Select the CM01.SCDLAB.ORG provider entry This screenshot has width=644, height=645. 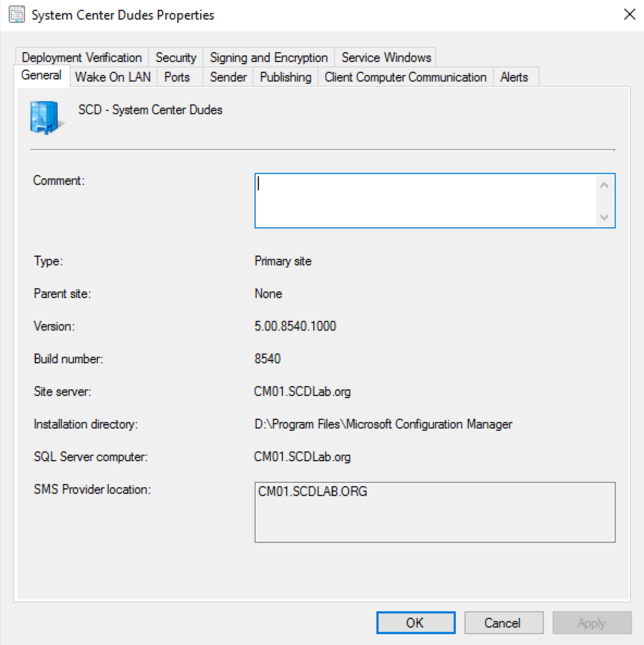(x=312, y=492)
